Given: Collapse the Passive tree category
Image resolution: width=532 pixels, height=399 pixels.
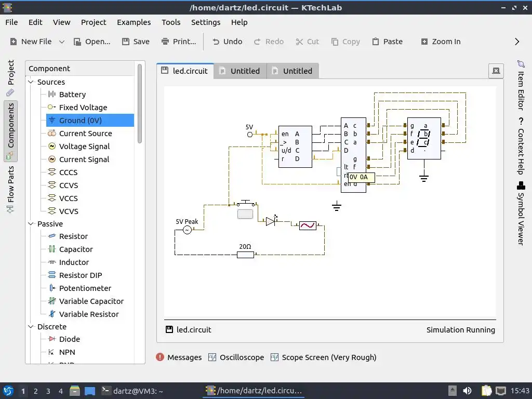Looking at the screenshot, I should pyautogui.click(x=31, y=224).
